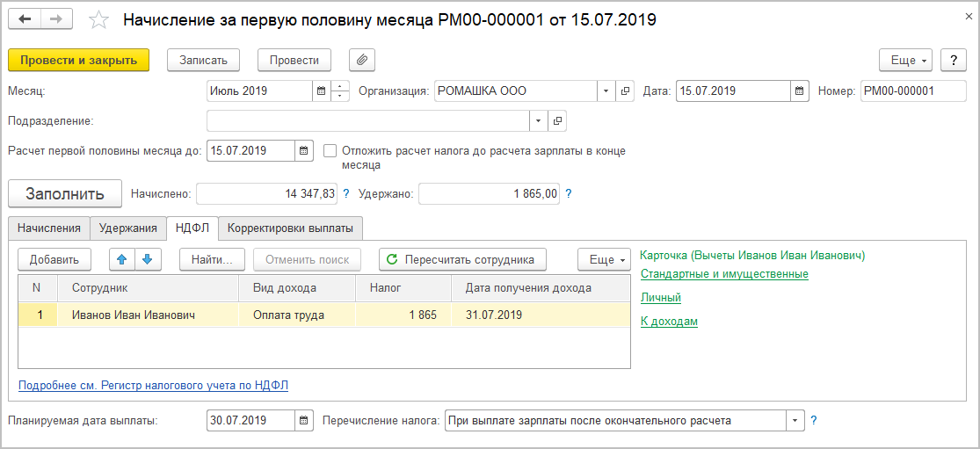Click the Номер input field
980x449 pixels.
point(912,91)
